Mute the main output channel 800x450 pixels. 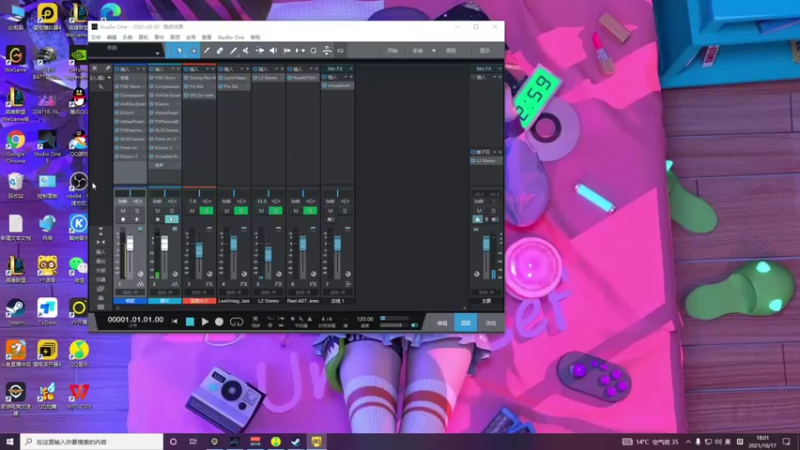click(479, 211)
